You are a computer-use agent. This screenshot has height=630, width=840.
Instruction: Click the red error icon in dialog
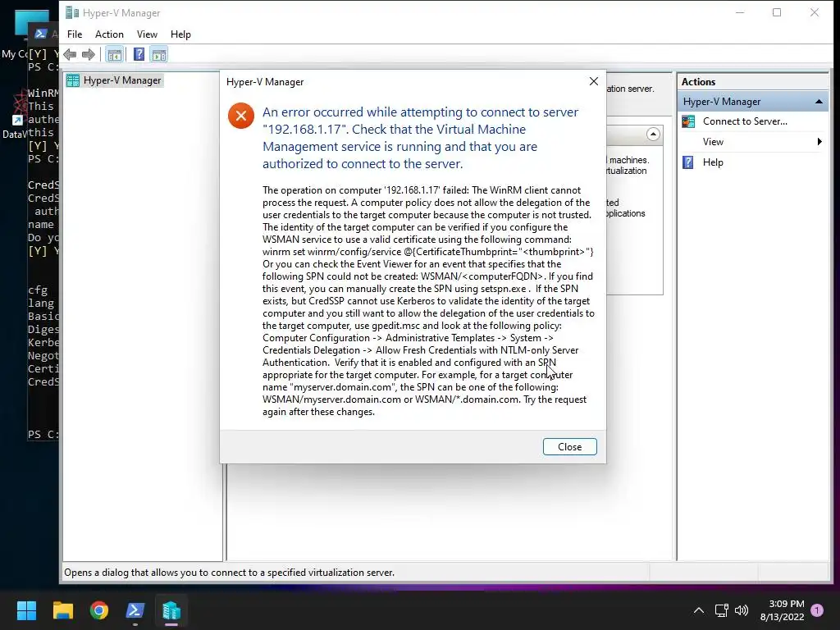tap(241, 116)
